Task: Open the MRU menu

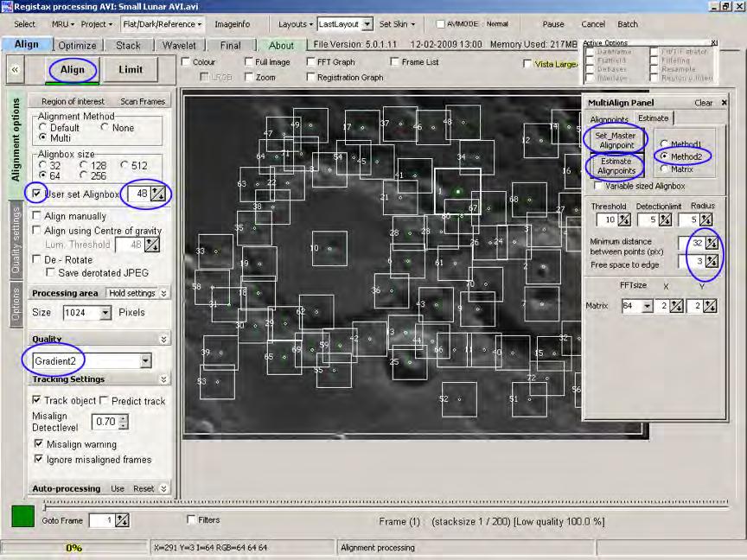Action: 63,24
